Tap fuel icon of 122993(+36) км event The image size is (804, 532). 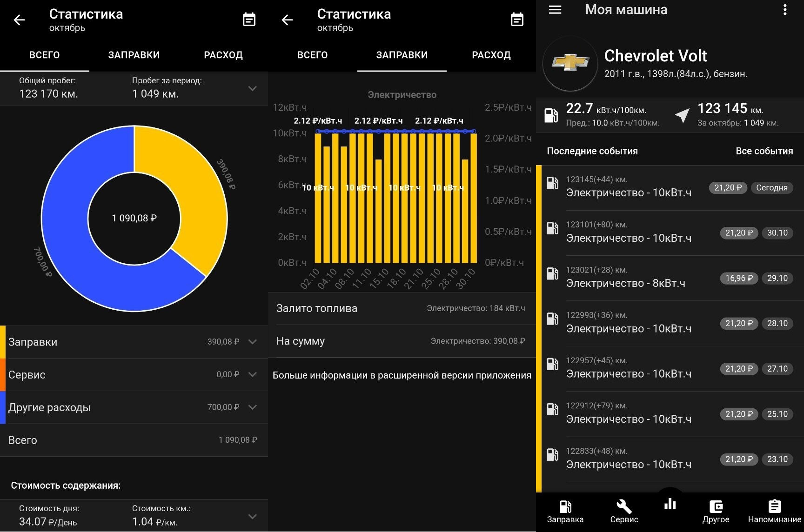552,319
